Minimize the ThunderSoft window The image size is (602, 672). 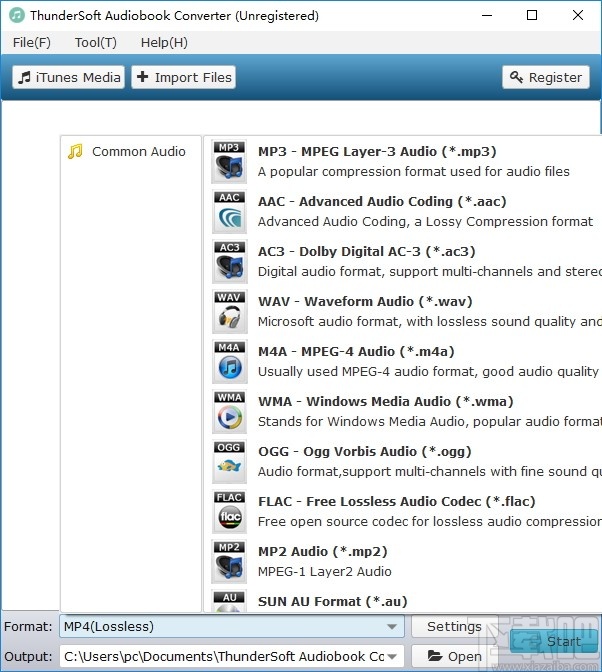pos(487,15)
